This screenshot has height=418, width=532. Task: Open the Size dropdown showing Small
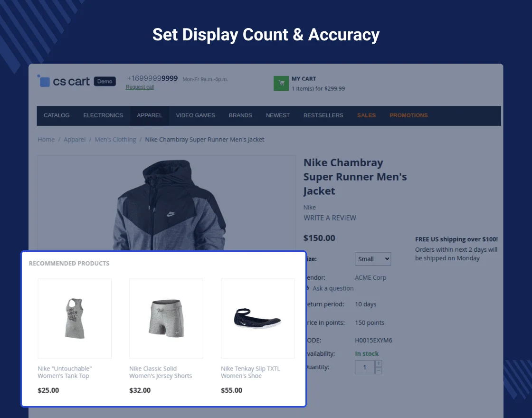[x=373, y=259]
